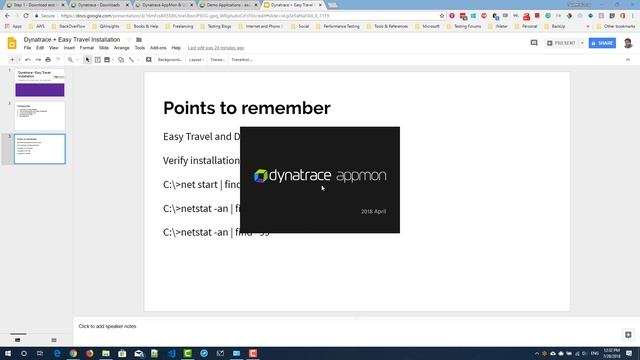
Task: Switch to filmstrip view at bottom left
Action: [18, 340]
